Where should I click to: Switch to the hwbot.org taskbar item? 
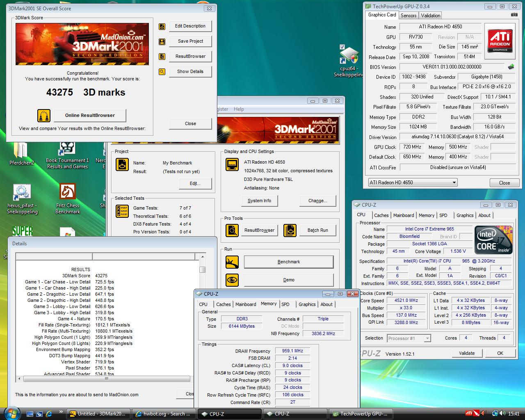163,414
